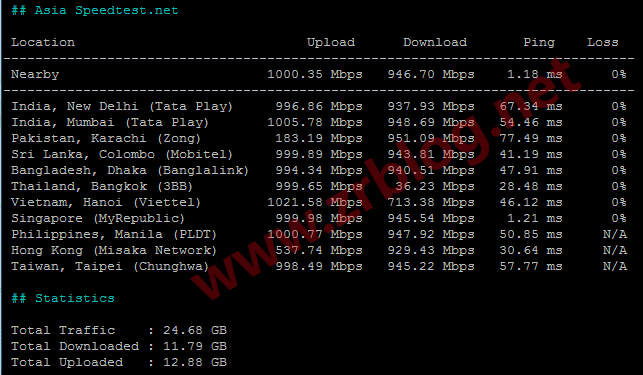
Task: Click New Delhi download '937.93 Mbps'
Action: (x=431, y=106)
